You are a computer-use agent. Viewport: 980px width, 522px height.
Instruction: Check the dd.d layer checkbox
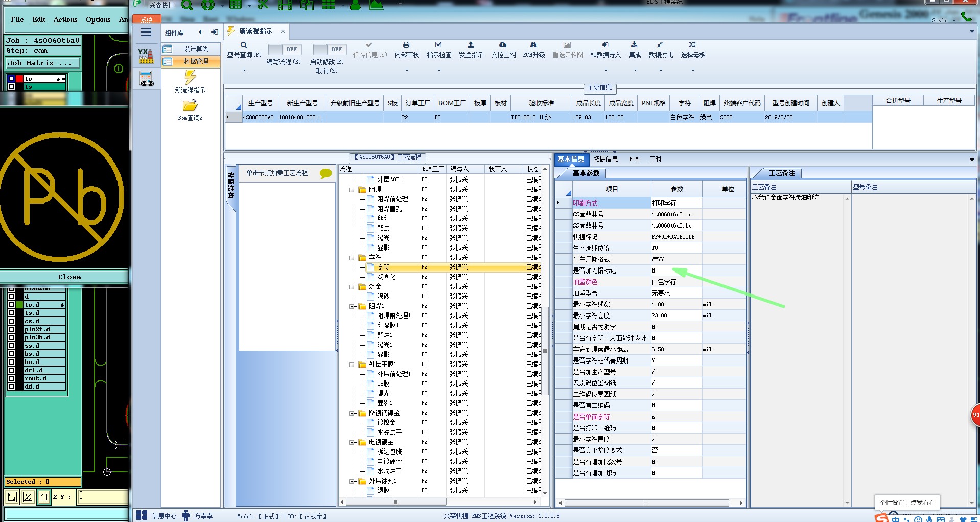coord(11,387)
